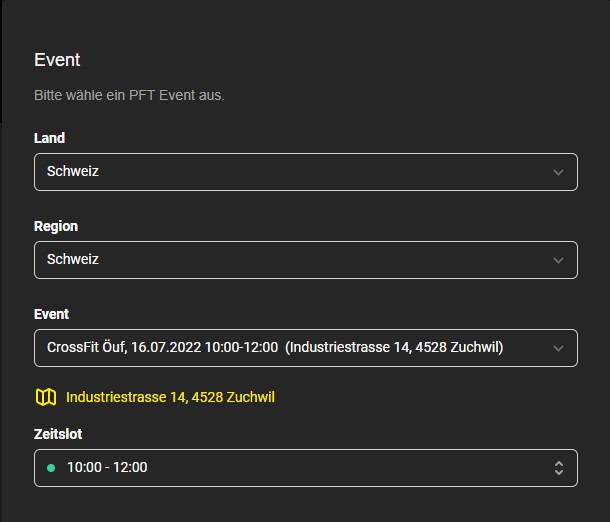Click the chevron arrow in the Event field
Screen dimensions: 610x522
[559, 348]
